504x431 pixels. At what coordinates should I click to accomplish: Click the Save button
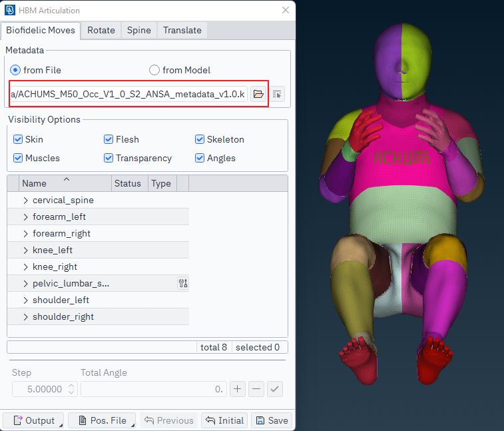tap(272, 420)
